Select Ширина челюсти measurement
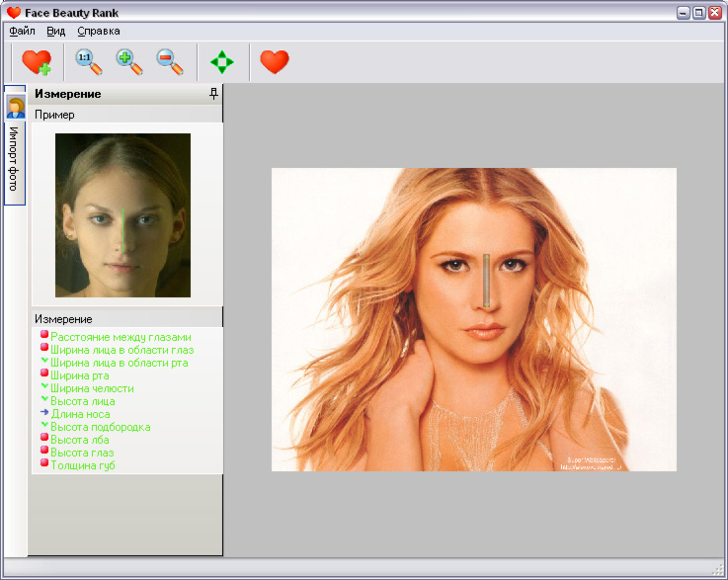This screenshot has width=728, height=580. [x=92, y=388]
